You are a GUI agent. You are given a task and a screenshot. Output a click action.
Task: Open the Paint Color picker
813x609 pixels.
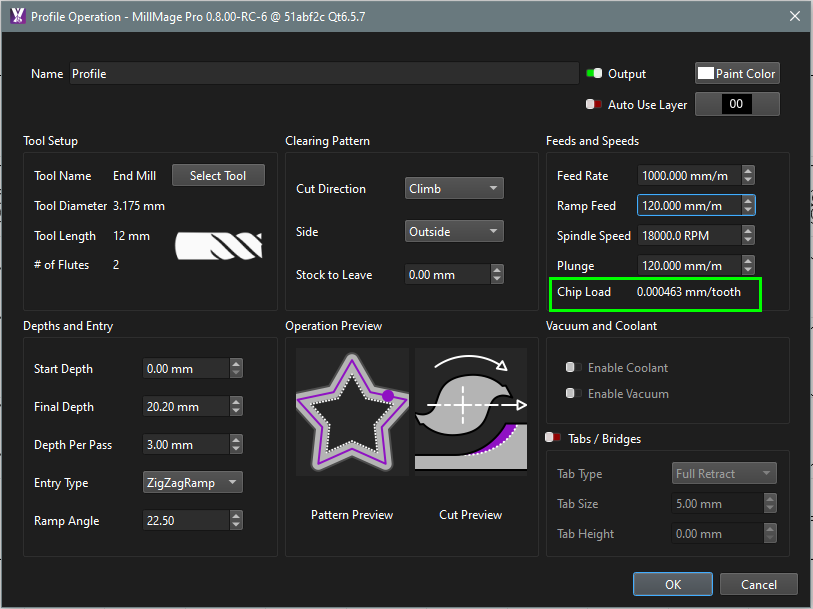point(737,74)
